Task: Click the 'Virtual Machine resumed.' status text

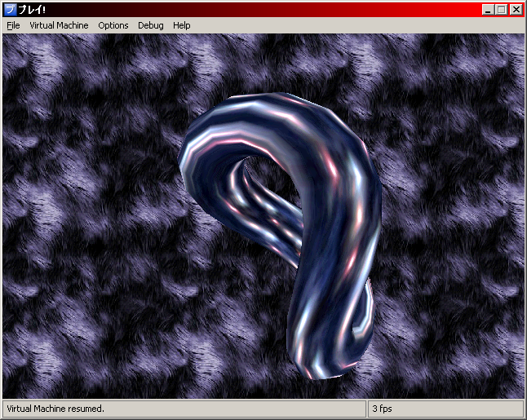Action: [55, 409]
